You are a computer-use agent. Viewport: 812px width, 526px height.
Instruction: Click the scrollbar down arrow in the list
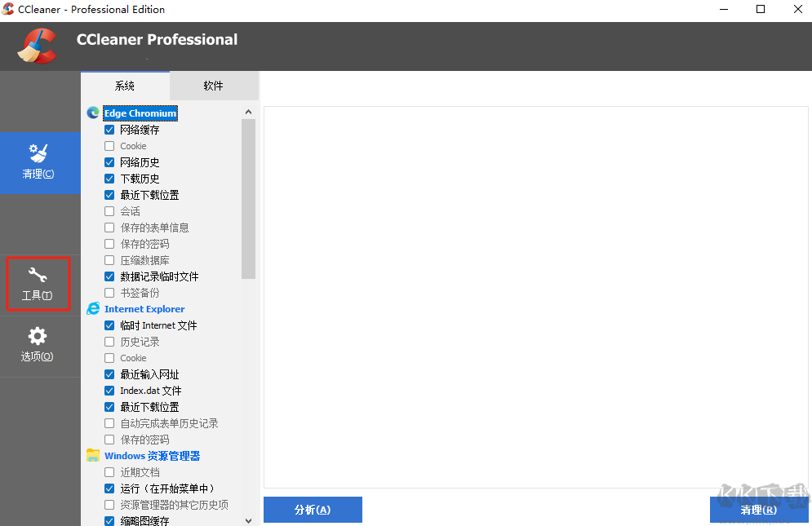point(249,519)
